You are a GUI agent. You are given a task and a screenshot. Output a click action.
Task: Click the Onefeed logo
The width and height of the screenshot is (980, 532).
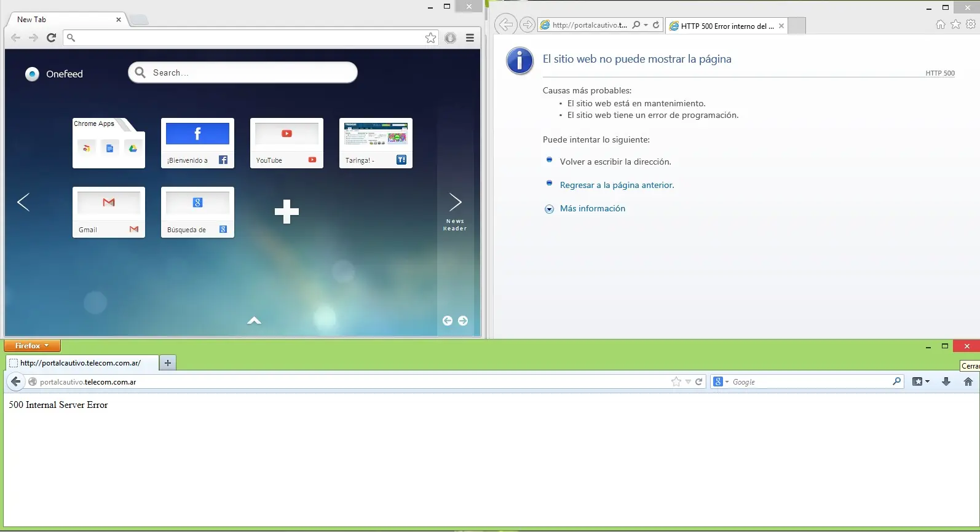click(x=54, y=74)
